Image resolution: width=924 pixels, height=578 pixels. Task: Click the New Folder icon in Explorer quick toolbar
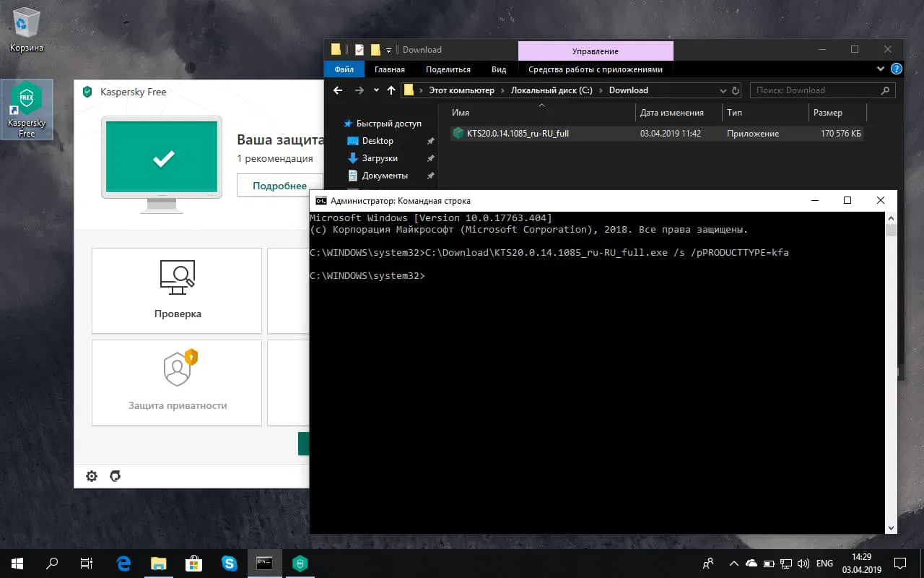click(x=375, y=50)
